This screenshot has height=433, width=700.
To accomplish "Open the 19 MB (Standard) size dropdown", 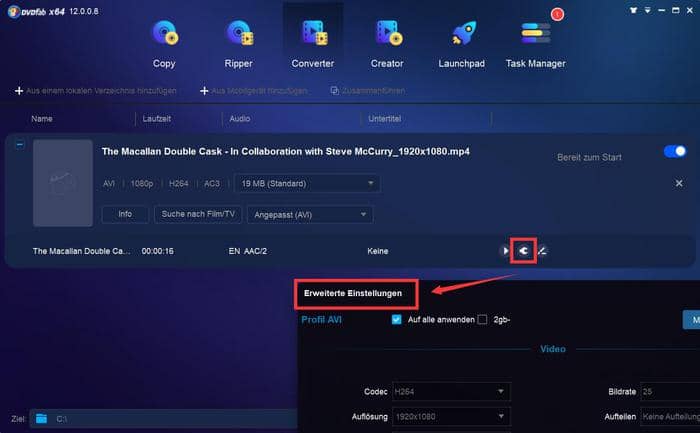I will click(307, 183).
